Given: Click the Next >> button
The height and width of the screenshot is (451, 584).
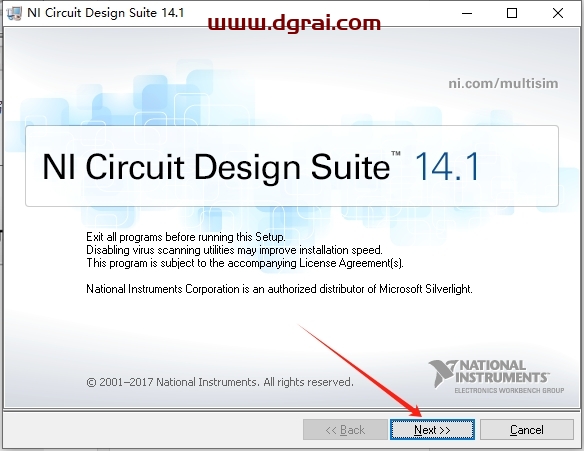Looking at the screenshot, I should pos(432,430).
